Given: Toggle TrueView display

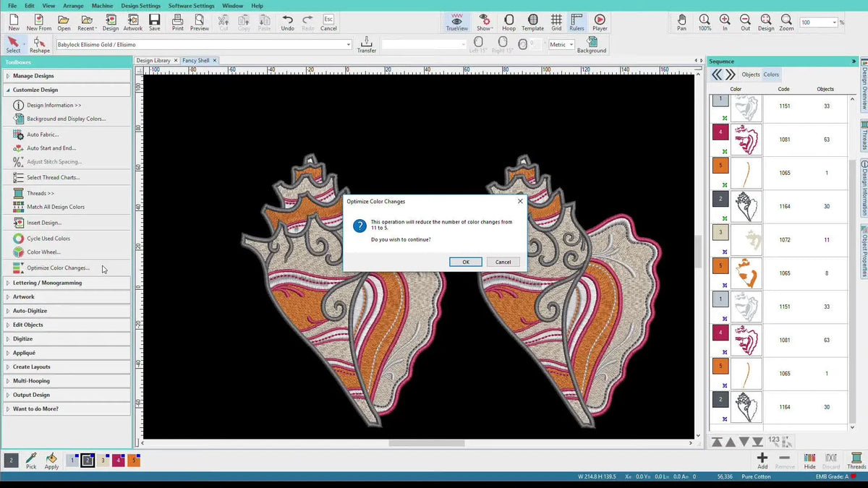Looking at the screenshot, I should pos(456,22).
